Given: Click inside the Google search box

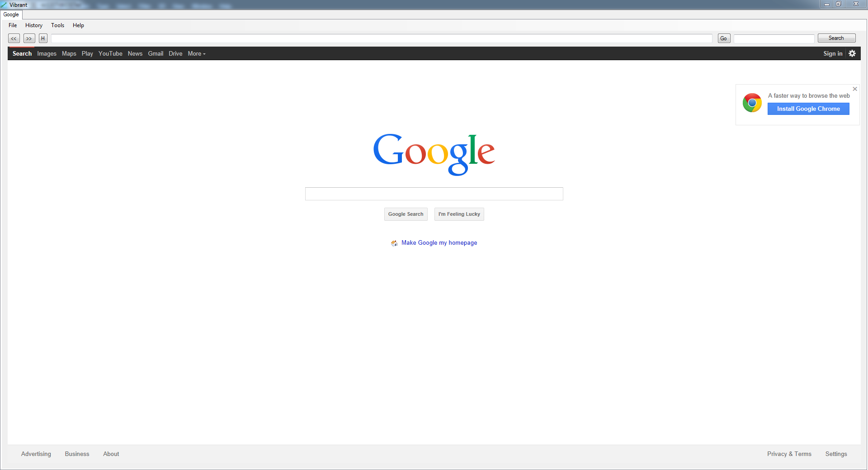Looking at the screenshot, I should pos(434,194).
